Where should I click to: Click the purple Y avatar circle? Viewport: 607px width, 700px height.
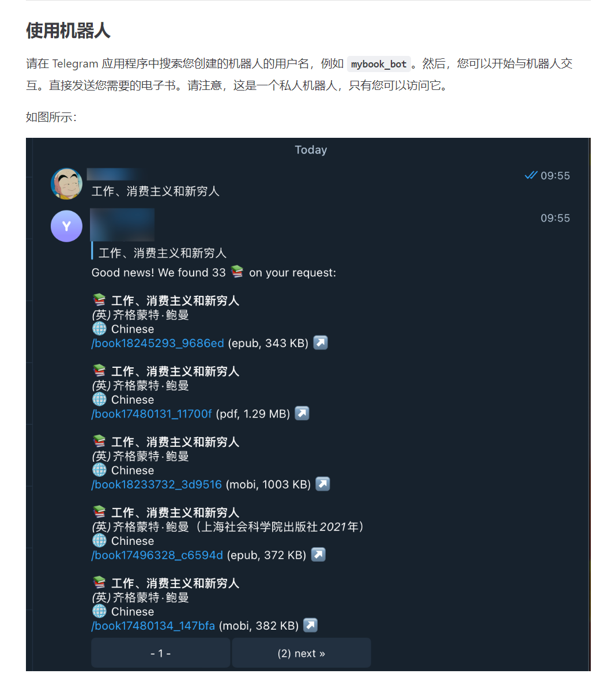(67, 226)
